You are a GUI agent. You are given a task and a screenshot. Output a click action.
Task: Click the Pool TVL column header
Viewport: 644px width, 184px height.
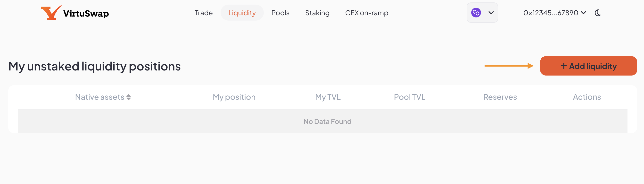point(410,97)
